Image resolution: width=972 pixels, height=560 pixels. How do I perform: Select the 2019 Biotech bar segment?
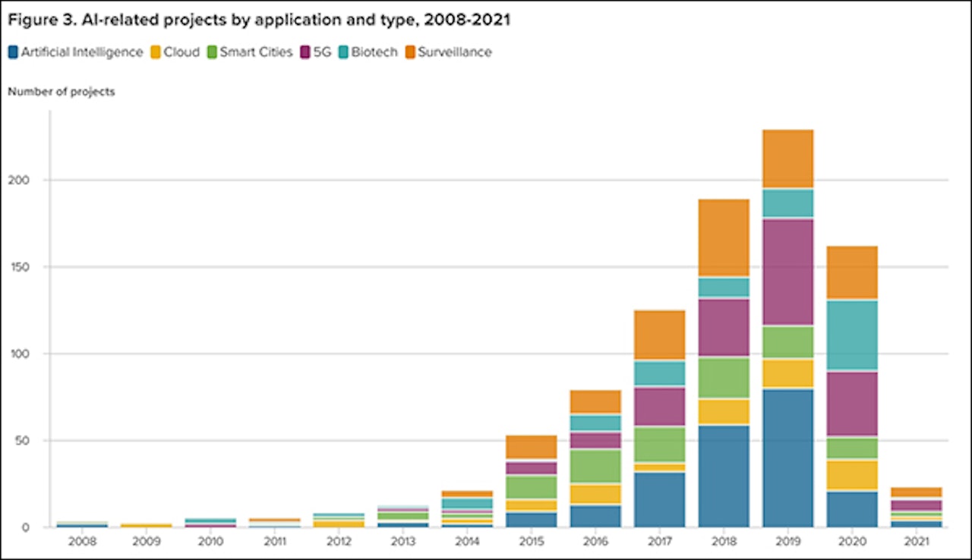pos(788,203)
